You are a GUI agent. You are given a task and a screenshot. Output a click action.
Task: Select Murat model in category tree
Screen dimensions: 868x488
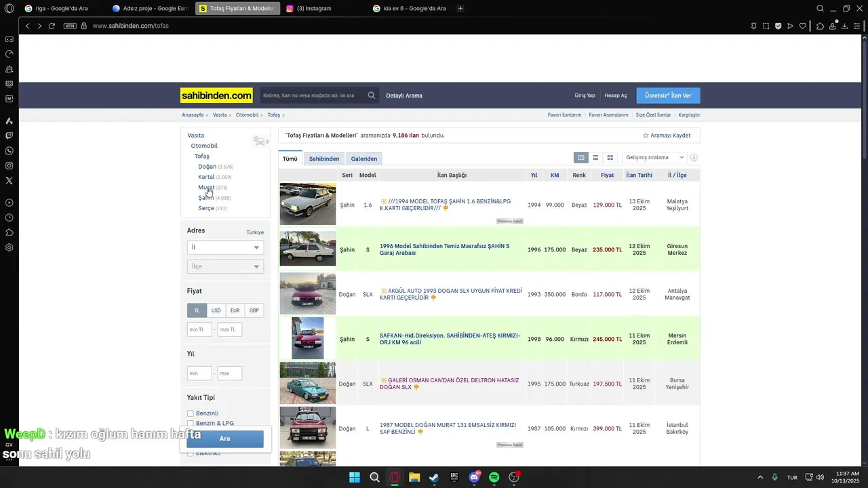206,187
